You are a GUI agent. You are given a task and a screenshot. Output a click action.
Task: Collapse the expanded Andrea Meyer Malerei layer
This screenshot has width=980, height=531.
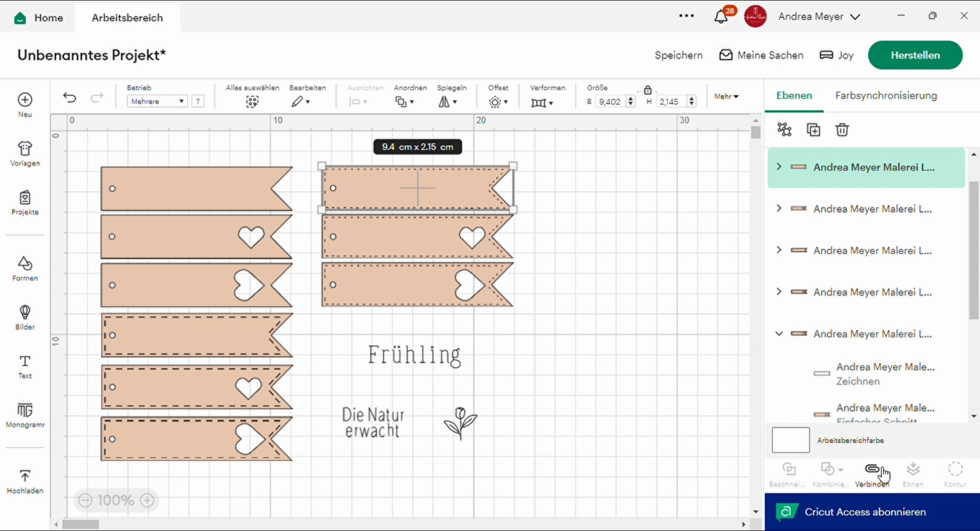click(x=779, y=334)
